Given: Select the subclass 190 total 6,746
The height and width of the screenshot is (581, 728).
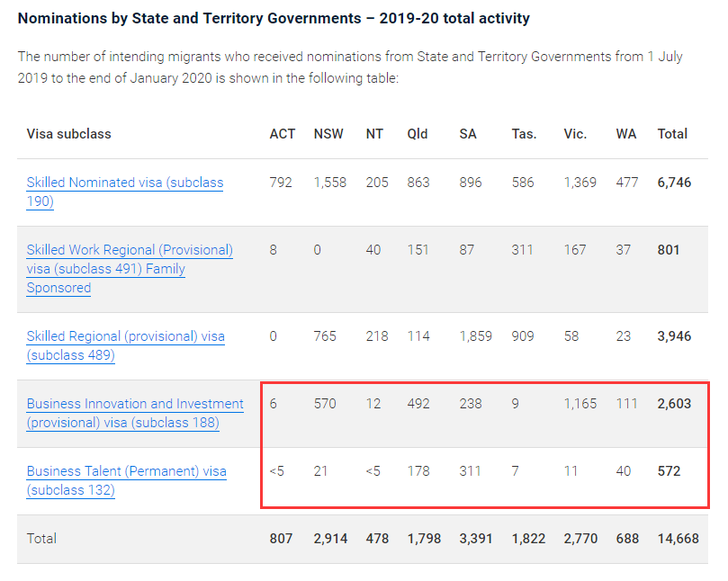Looking at the screenshot, I should pyautogui.click(x=674, y=183).
